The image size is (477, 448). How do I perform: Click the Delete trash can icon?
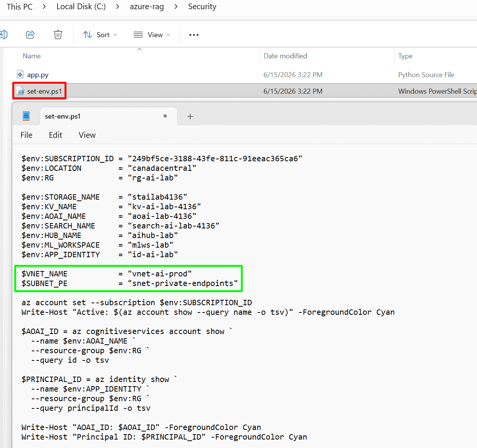(x=58, y=35)
